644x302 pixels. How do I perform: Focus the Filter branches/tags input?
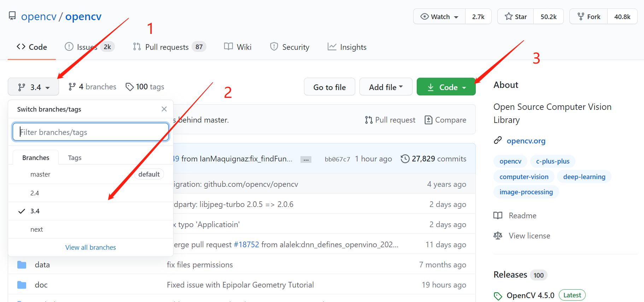[x=91, y=132]
